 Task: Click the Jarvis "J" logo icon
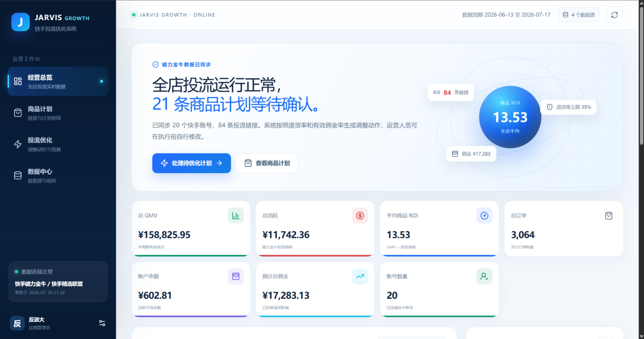tap(21, 22)
